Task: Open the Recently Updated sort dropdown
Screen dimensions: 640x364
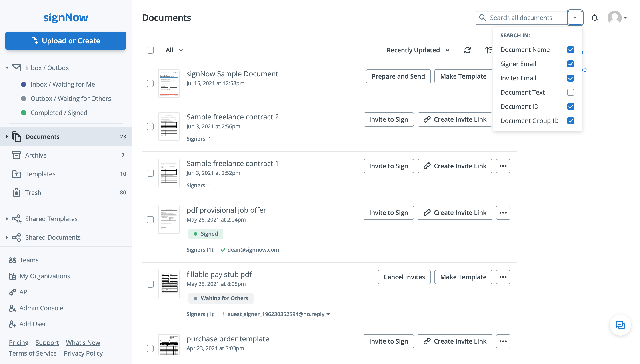Action: coord(418,50)
